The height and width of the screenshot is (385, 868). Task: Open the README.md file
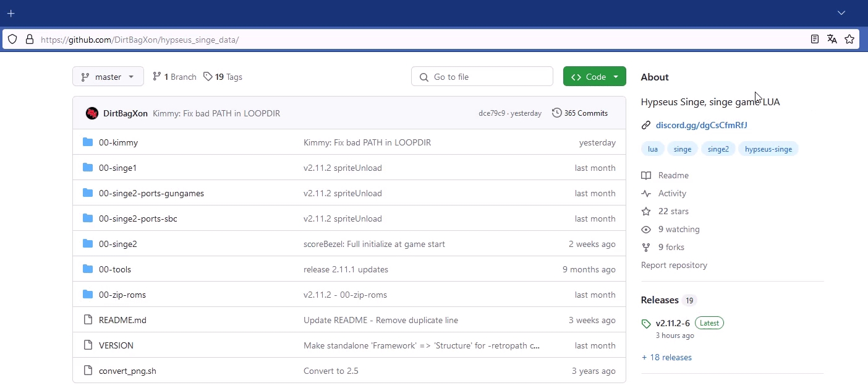coord(122,320)
